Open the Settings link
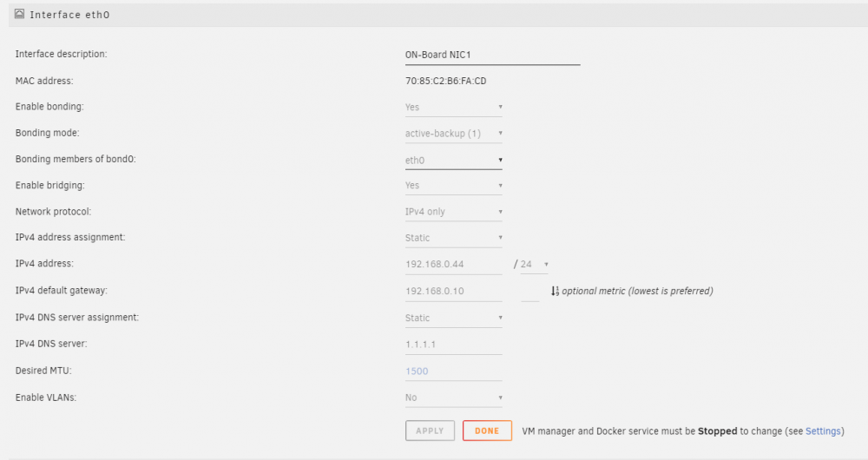 tap(823, 431)
